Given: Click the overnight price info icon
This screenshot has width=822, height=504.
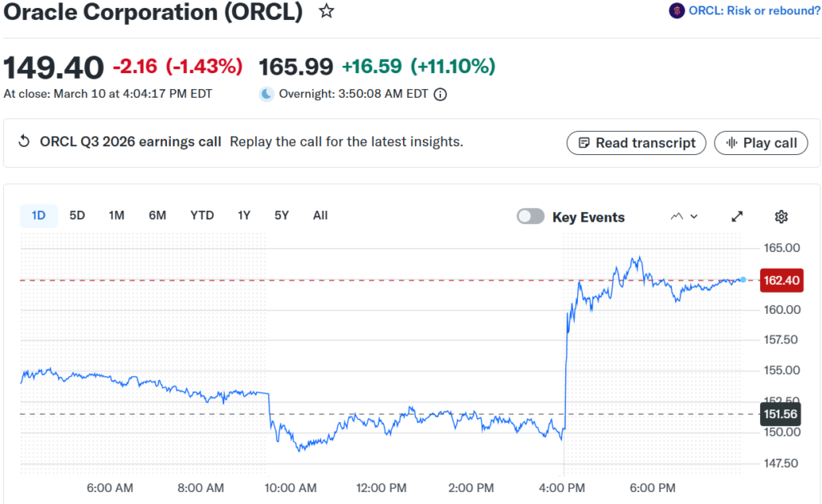Looking at the screenshot, I should (440, 94).
